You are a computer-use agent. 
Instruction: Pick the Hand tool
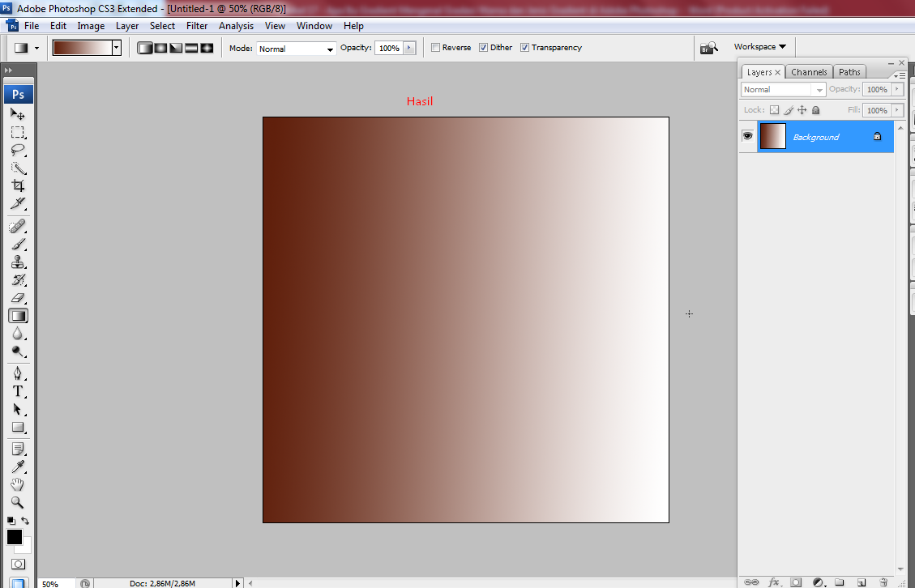coord(18,484)
